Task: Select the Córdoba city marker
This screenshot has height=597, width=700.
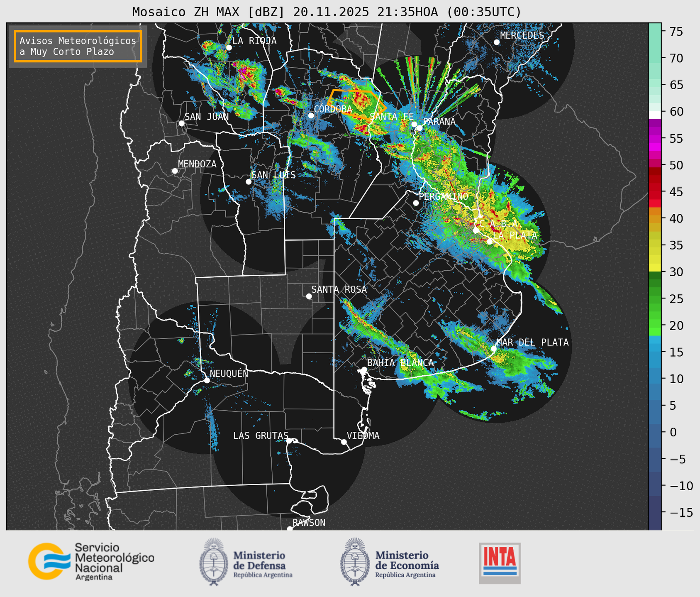Action: click(311, 115)
